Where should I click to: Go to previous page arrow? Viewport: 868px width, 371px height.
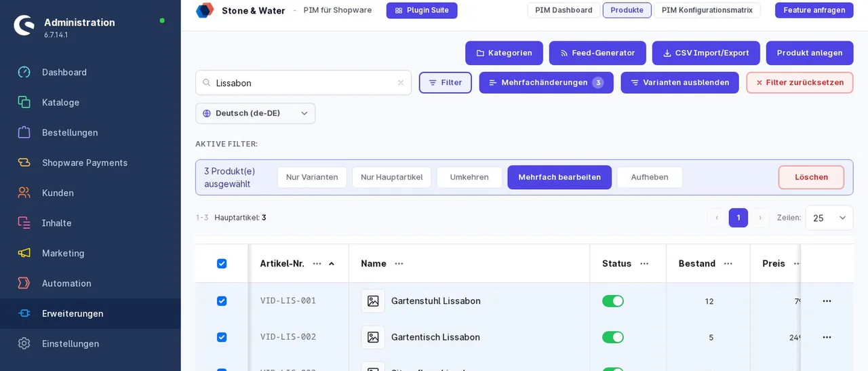tap(717, 218)
